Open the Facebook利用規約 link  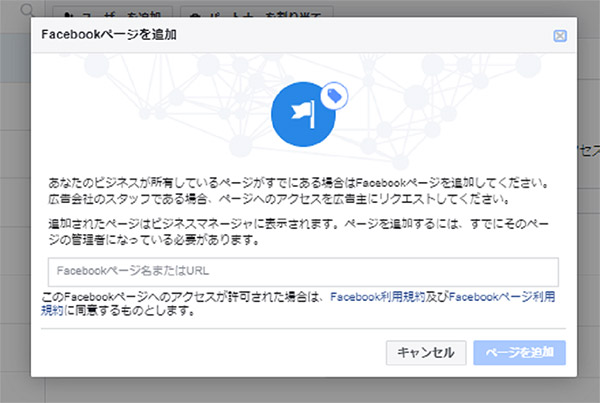click(x=377, y=297)
